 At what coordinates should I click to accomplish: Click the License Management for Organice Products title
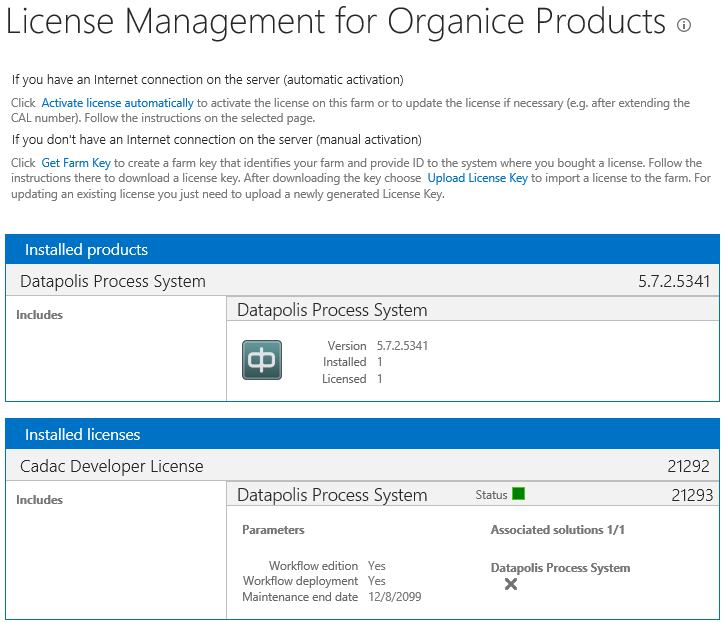[x=336, y=22]
